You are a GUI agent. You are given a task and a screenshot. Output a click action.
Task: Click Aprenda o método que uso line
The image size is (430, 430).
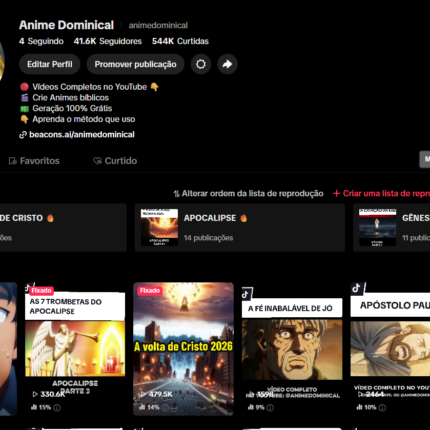(x=78, y=119)
